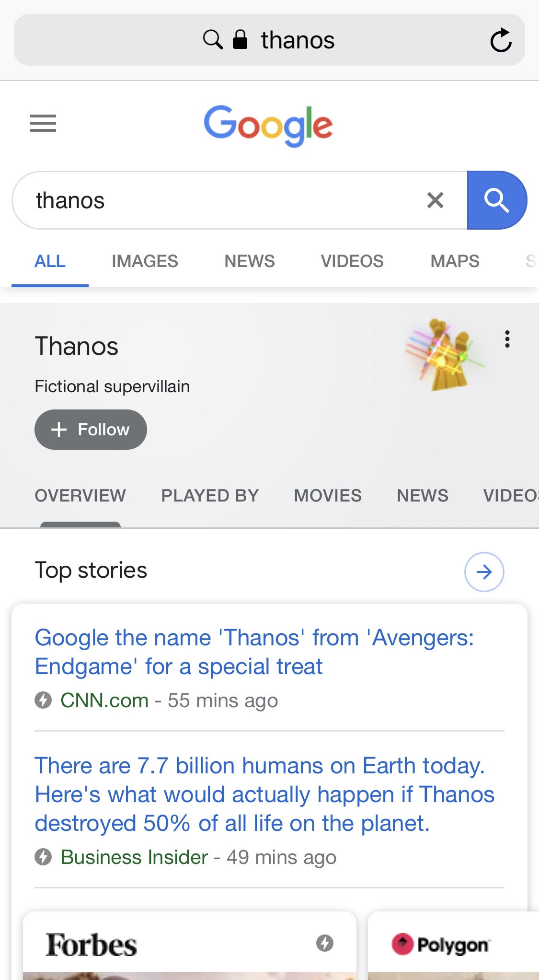Tap the AMP lightning icon on Forbes card
Screen dimensions: 539x980
click(324, 943)
